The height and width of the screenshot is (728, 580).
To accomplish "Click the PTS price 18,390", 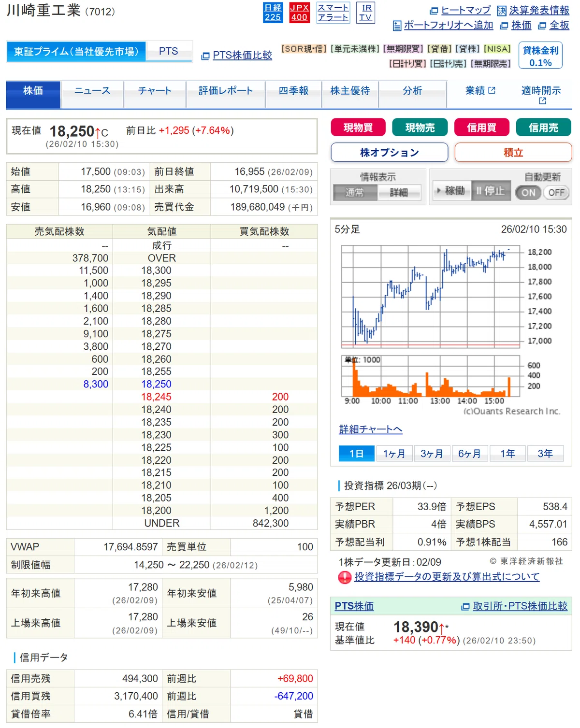I will tap(416, 627).
